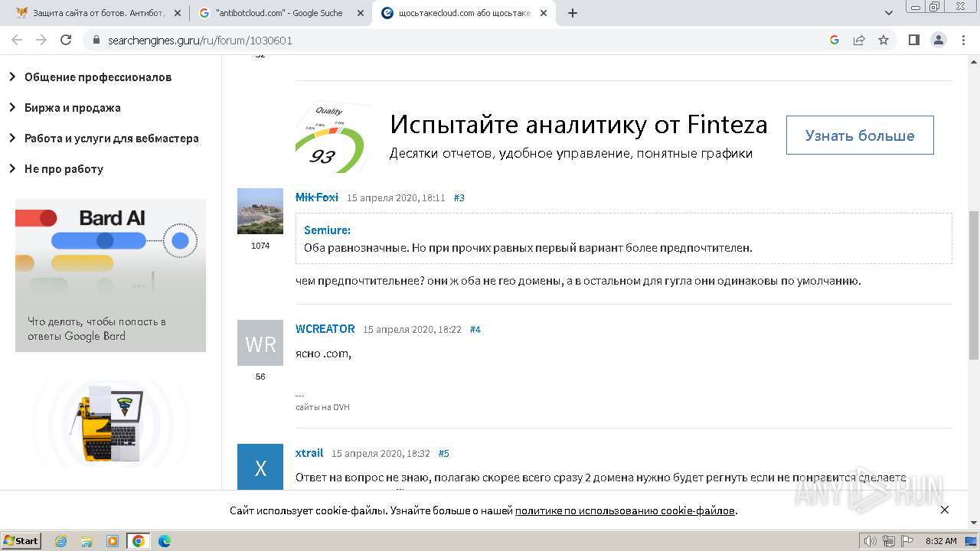Open quoted author Semiure link
Viewport: 980px width, 551px height.
click(x=327, y=230)
